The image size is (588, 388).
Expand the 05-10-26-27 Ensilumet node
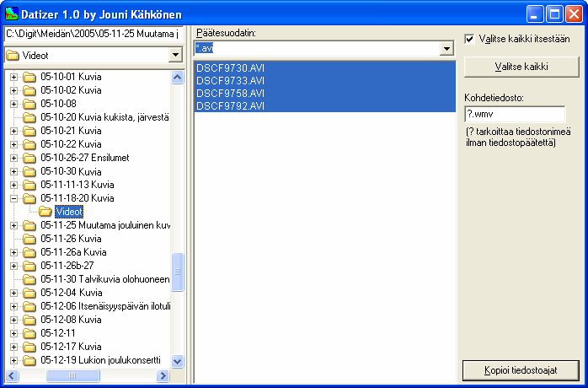pyautogui.click(x=13, y=158)
